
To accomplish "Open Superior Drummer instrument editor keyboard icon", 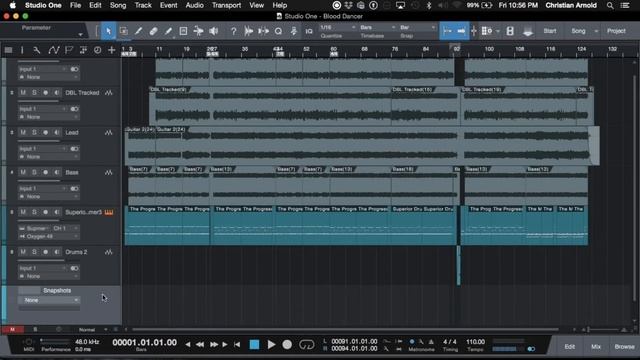I will point(109,212).
